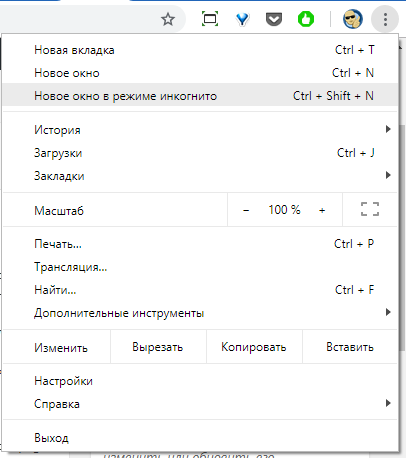Click the green thumbs-up extension icon
This screenshot has width=406, height=458.
(306, 19)
